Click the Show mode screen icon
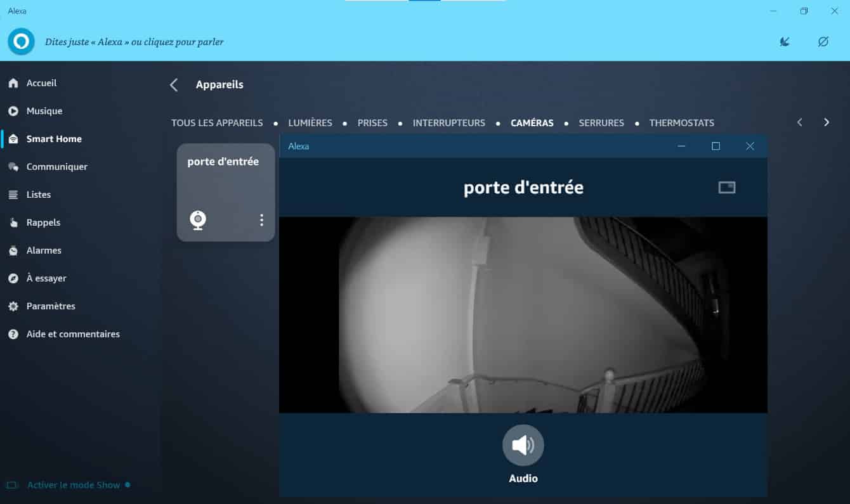 [x=12, y=485]
